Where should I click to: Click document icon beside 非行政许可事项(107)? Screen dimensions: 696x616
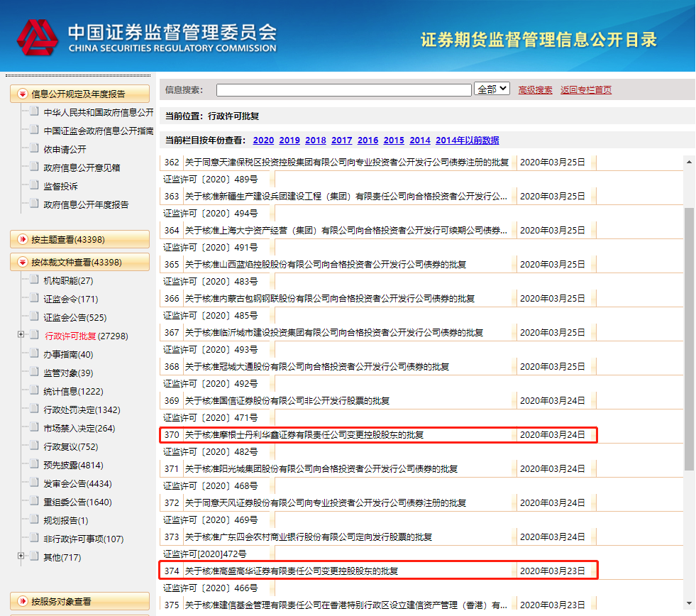point(34,537)
